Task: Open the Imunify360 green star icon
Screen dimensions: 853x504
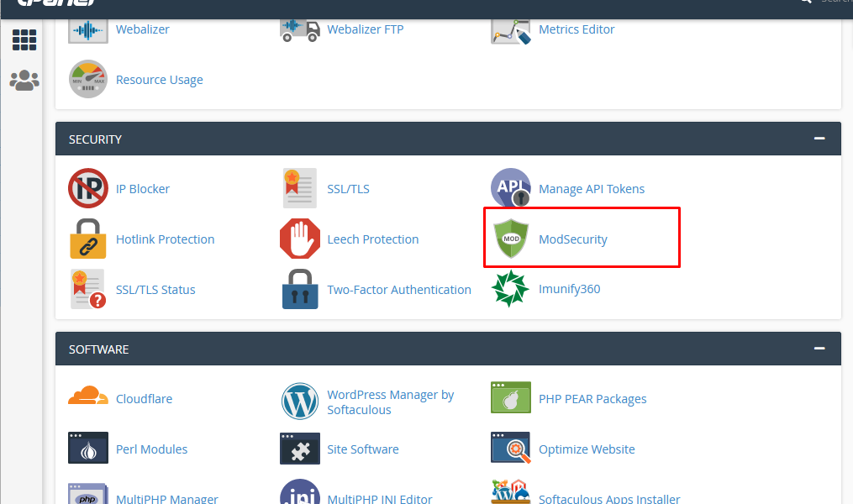Action: (510, 289)
